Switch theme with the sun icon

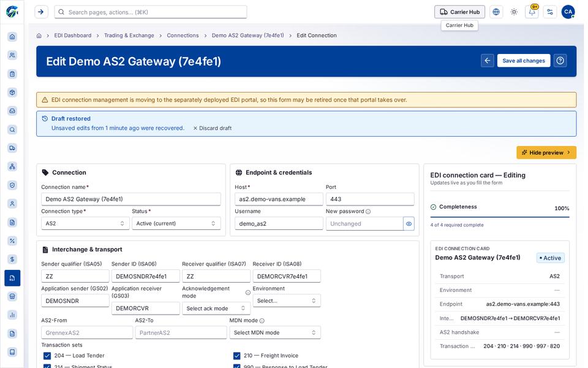[514, 12]
